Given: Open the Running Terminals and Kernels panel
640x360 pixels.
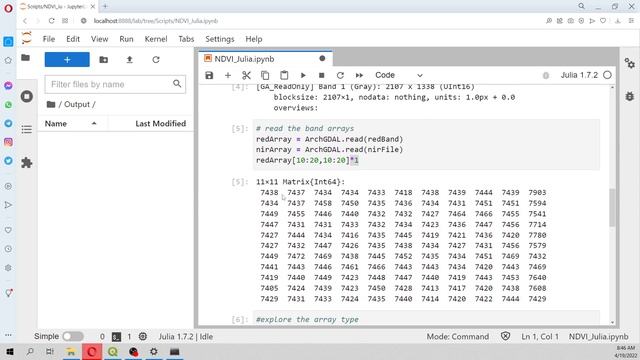Looking at the screenshot, I should tap(27, 96).
